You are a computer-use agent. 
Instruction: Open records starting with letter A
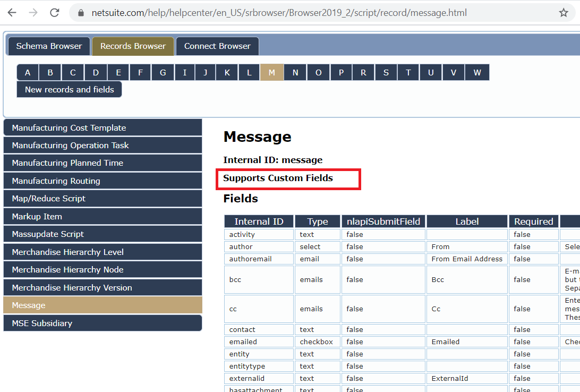[x=28, y=72]
